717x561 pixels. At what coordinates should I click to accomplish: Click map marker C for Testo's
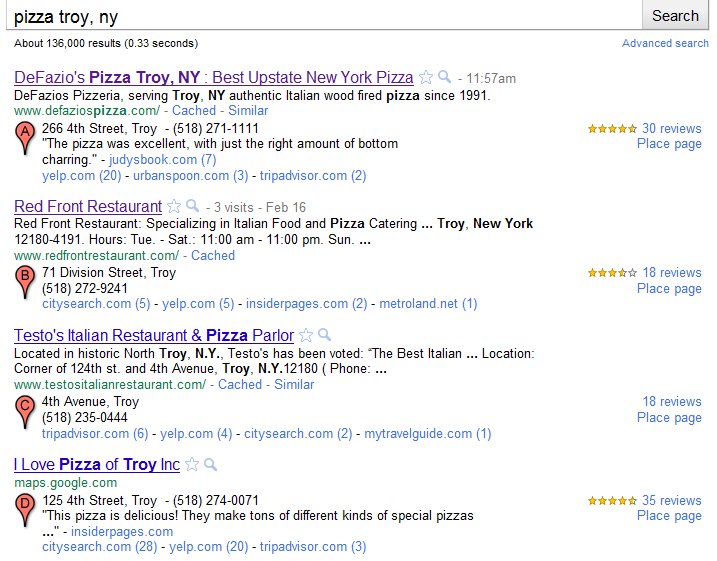point(25,412)
